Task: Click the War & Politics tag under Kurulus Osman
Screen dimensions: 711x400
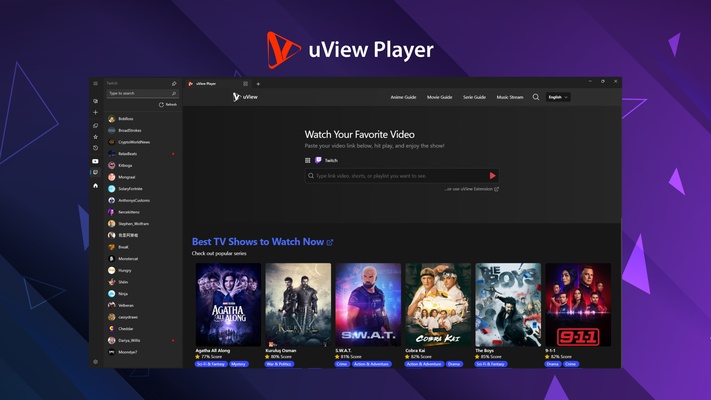Action: pyautogui.click(x=279, y=364)
